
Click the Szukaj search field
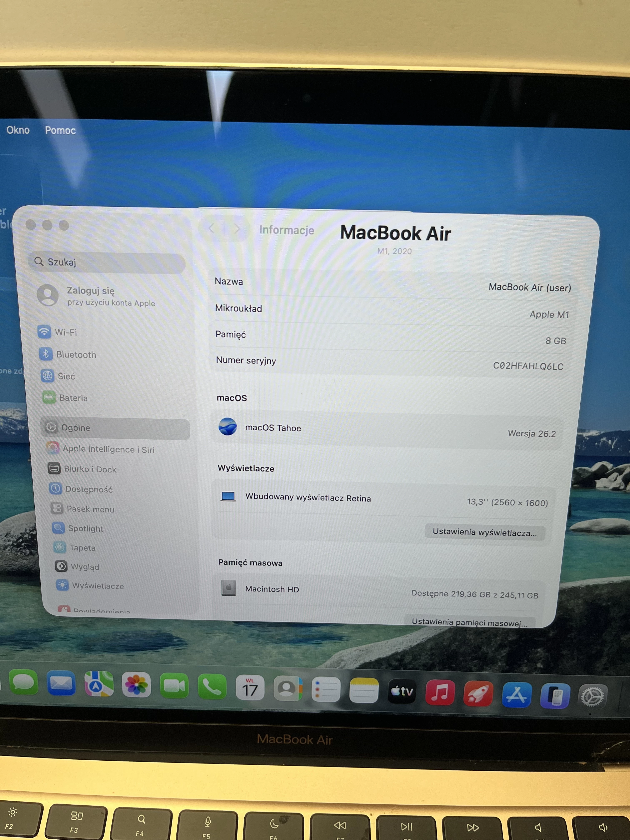[x=106, y=262]
